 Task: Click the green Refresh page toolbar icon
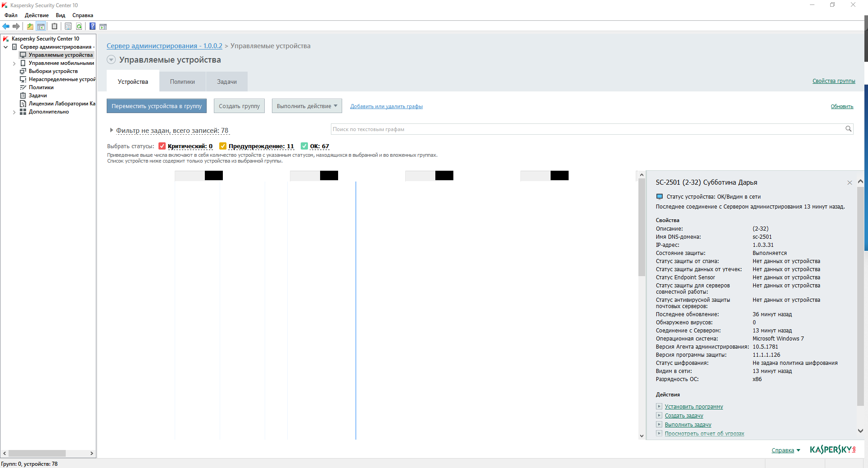tap(79, 26)
